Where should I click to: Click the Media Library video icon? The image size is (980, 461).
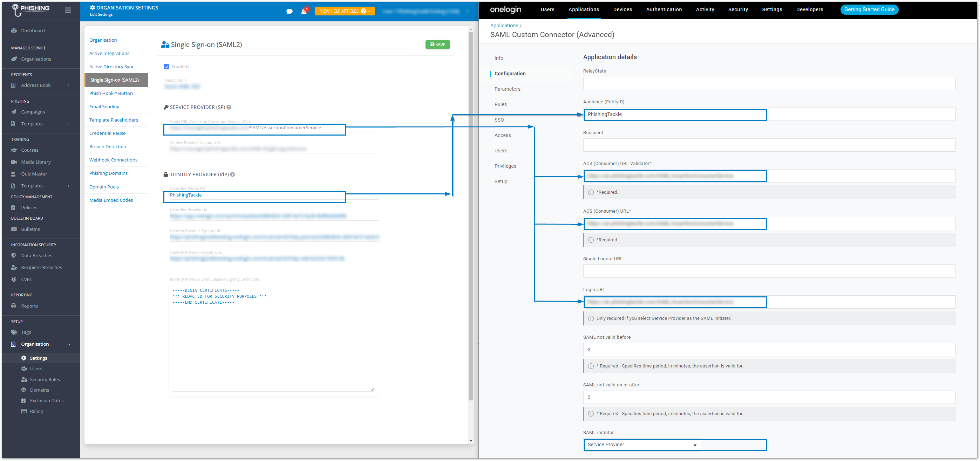(x=14, y=162)
